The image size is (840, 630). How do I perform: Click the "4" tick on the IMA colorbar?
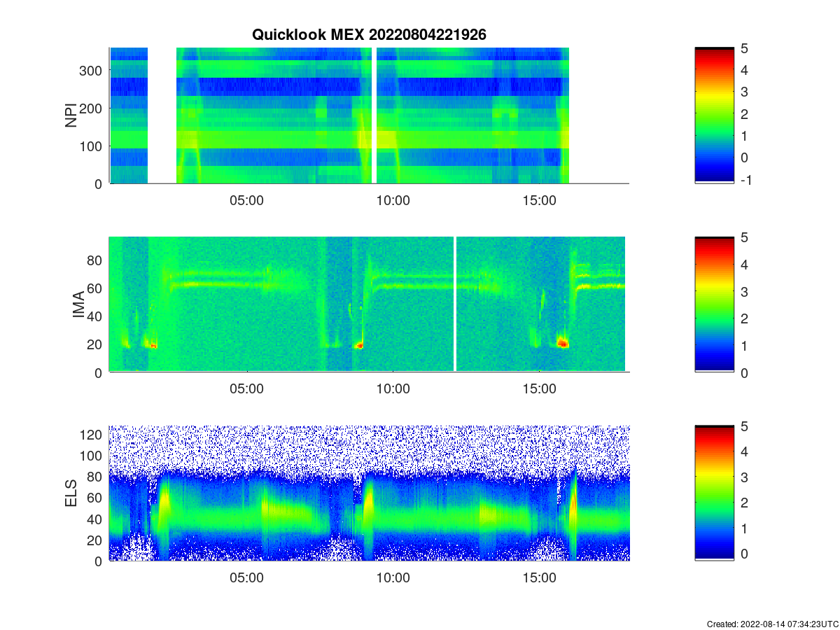point(745,264)
